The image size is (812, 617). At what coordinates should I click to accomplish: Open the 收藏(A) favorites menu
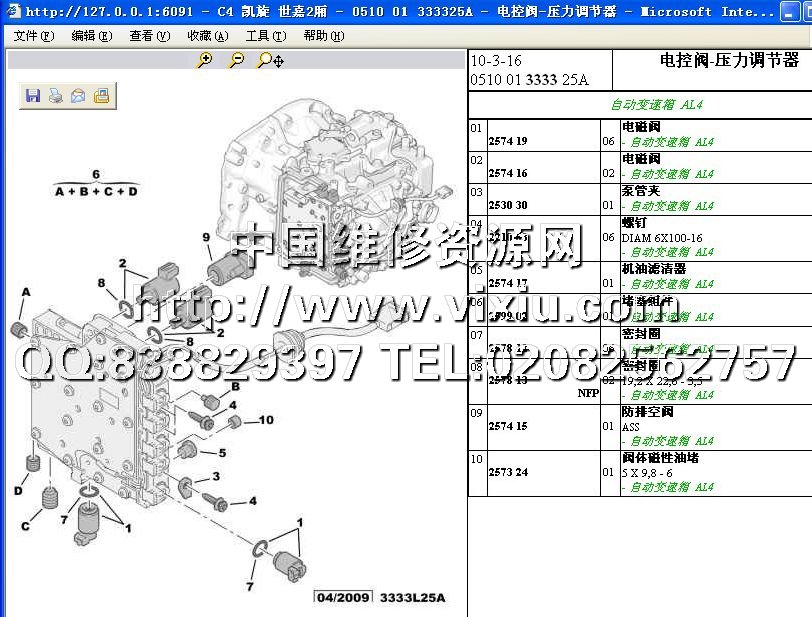207,36
